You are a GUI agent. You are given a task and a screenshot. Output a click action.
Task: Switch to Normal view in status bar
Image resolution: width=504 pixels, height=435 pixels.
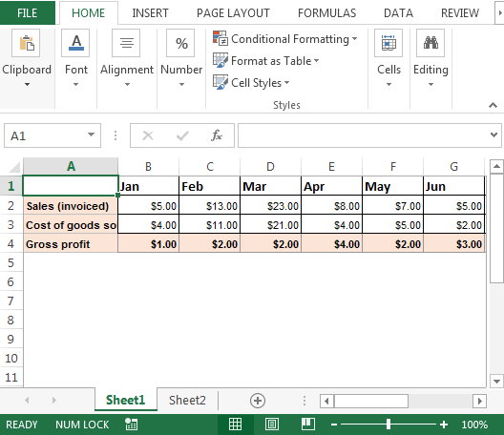(235, 425)
